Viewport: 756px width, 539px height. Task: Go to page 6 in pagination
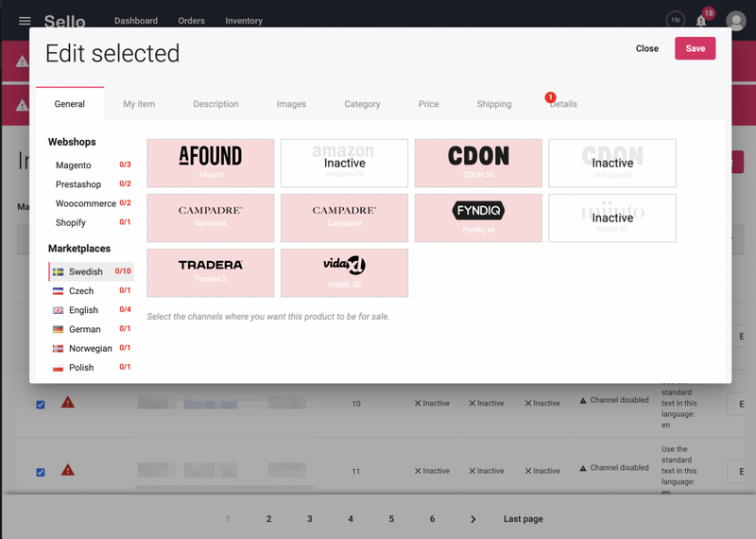pyautogui.click(x=432, y=519)
